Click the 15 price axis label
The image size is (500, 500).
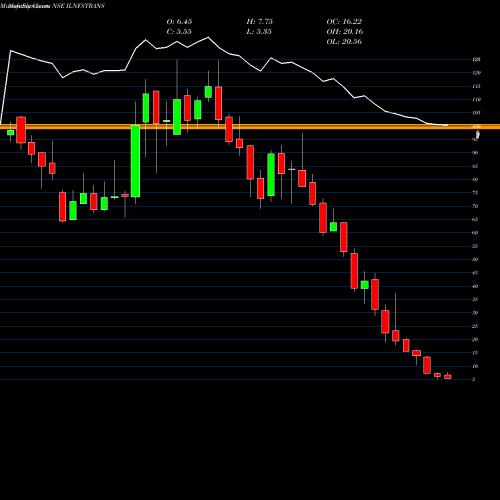(x=475, y=353)
